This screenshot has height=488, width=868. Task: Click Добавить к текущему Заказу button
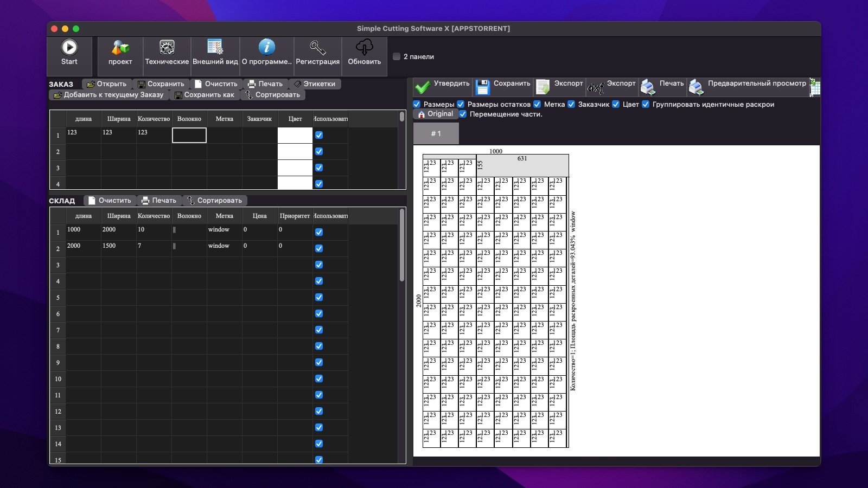108,95
